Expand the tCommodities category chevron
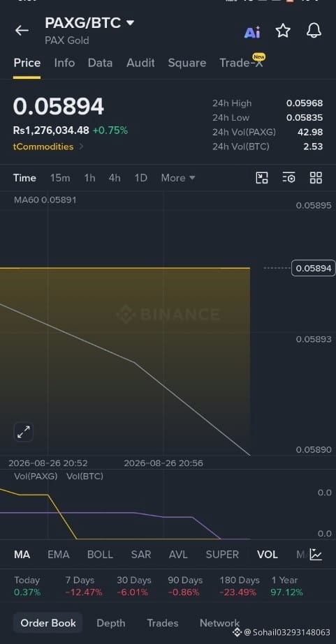 [81, 147]
